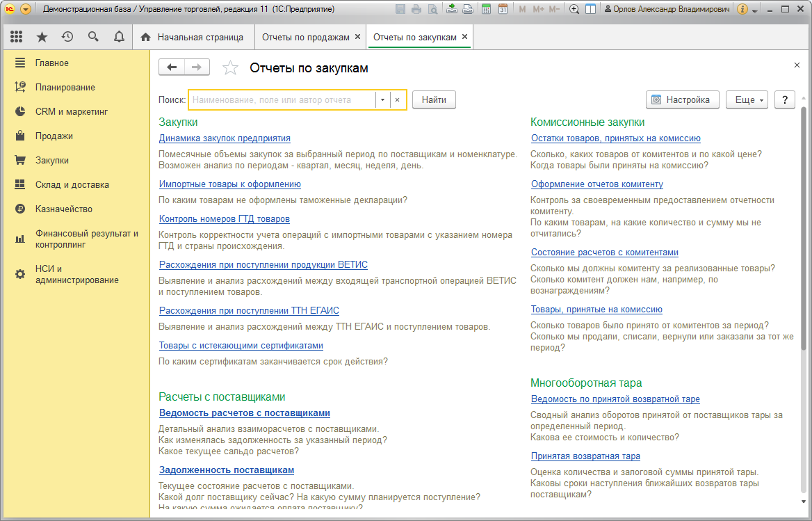Add Отчеты по закупкам to favorites star
The width and height of the screenshot is (812, 521).
tap(230, 68)
